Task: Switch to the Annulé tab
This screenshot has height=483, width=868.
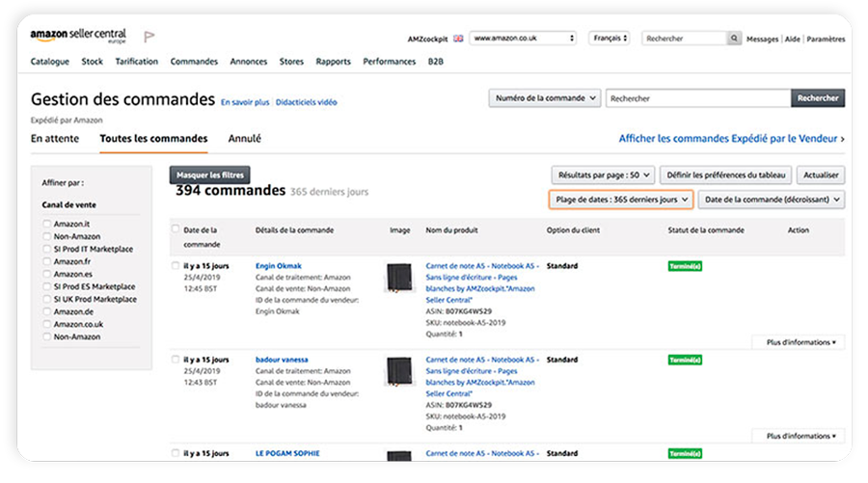Action: pyautogui.click(x=245, y=139)
